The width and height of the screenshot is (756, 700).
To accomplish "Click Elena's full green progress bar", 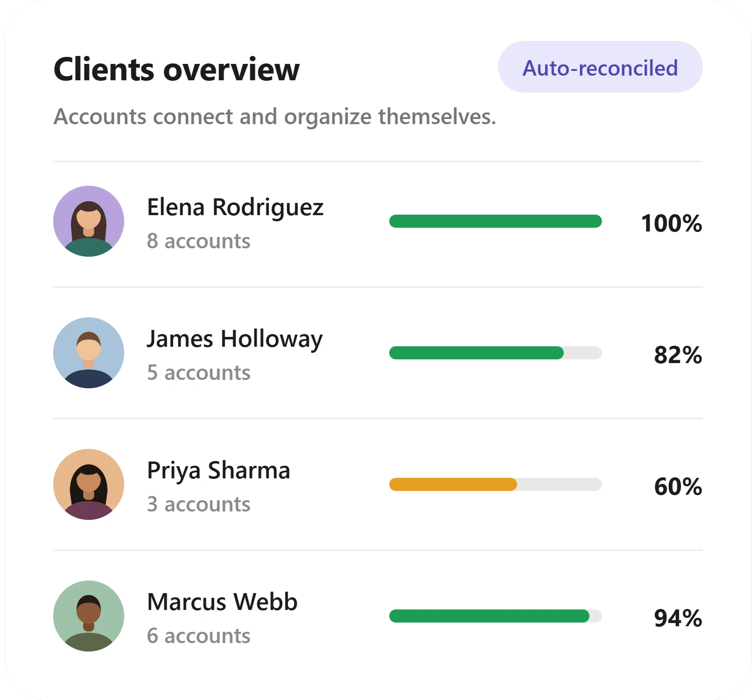I will (x=496, y=221).
